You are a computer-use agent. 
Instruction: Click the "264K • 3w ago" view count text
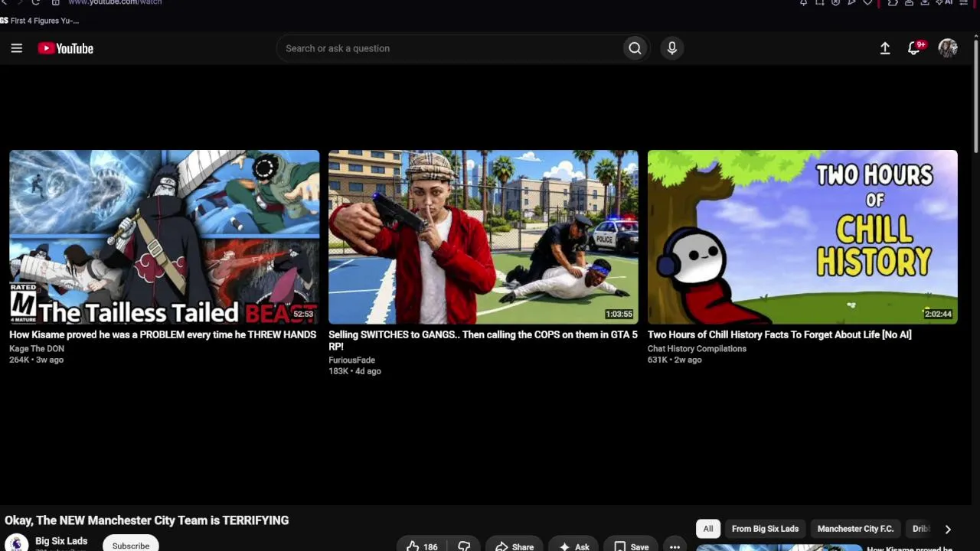point(36,360)
